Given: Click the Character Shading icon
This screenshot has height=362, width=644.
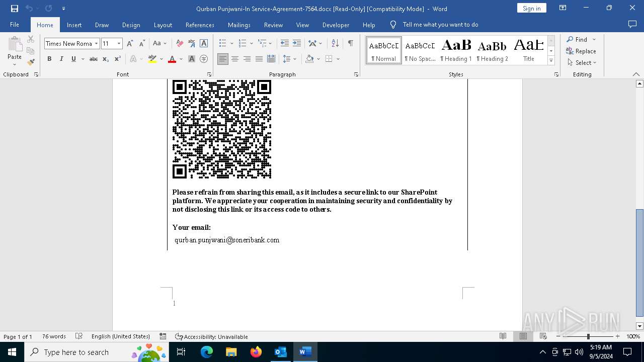Looking at the screenshot, I should [x=192, y=59].
